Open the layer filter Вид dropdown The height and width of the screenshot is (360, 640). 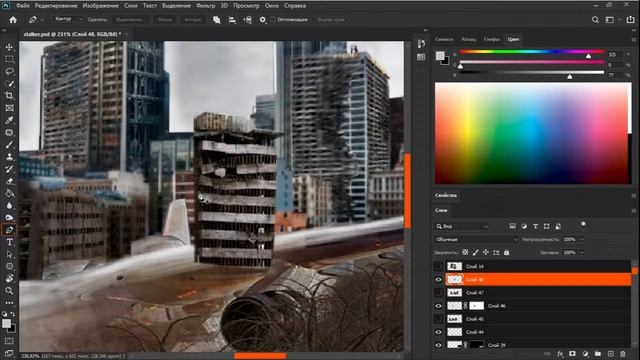[x=462, y=226]
